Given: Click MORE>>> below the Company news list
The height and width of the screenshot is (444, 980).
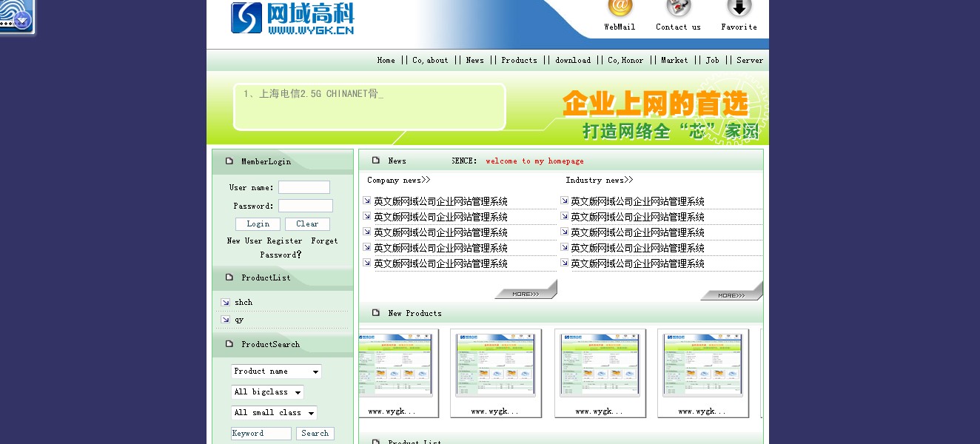Looking at the screenshot, I should coord(526,294).
